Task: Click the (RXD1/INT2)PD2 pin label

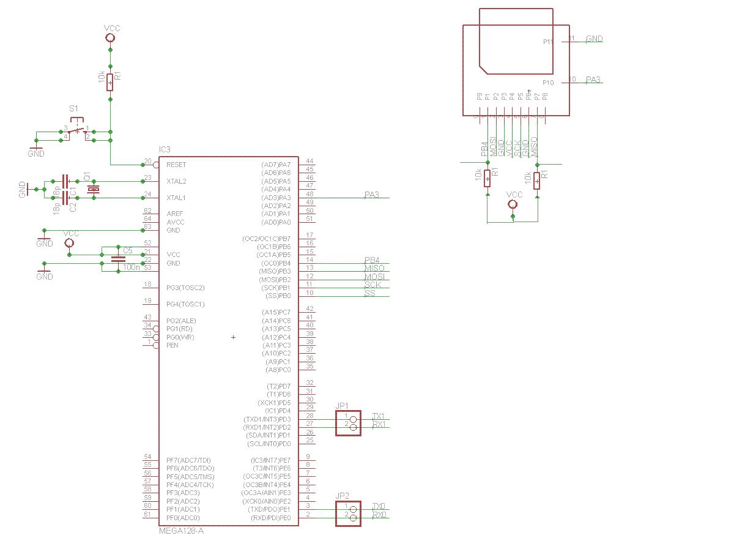Action: pyautogui.click(x=267, y=427)
